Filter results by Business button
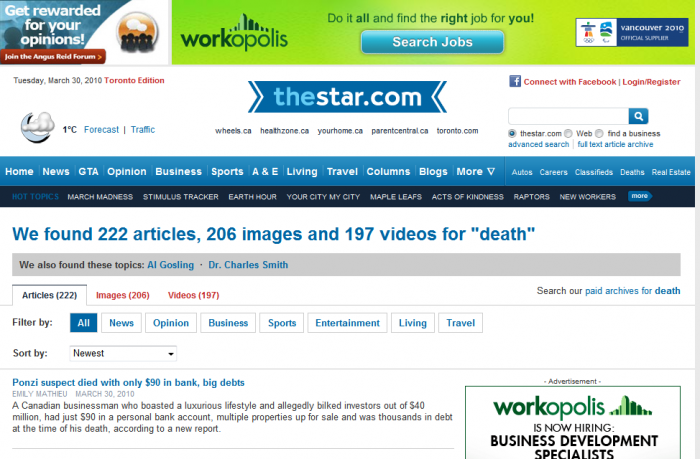Viewport: 700px width, 459px height. (x=228, y=323)
